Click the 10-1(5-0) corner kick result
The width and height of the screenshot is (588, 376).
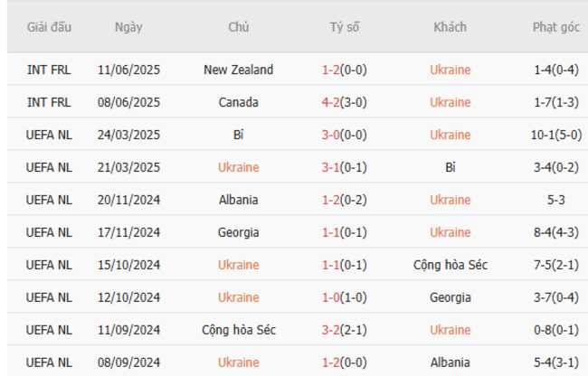pyautogui.click(x=555, y=135)
